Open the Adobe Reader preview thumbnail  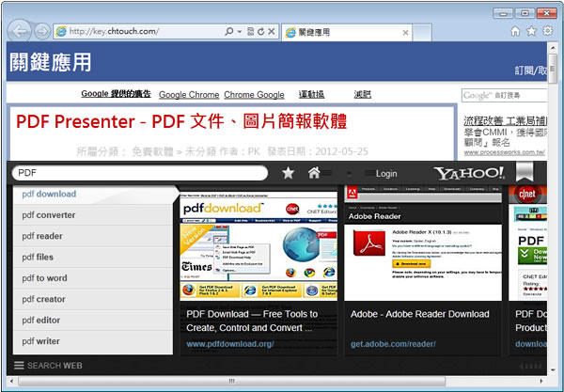[x=423, y=243]
